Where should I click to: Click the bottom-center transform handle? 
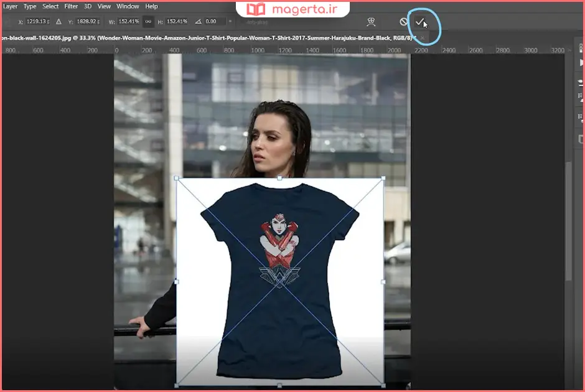[x=280, y=386]
